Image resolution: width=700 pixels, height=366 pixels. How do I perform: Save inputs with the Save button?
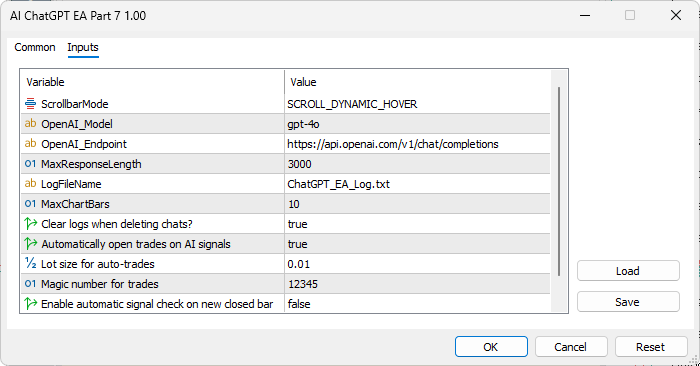(628, 302)
